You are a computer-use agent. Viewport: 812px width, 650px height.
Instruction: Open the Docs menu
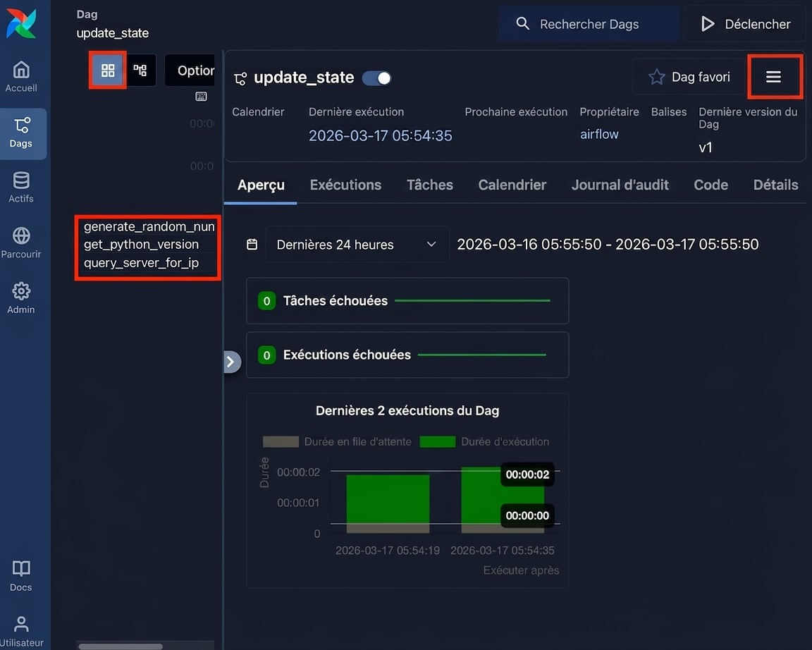pos(21,576)
